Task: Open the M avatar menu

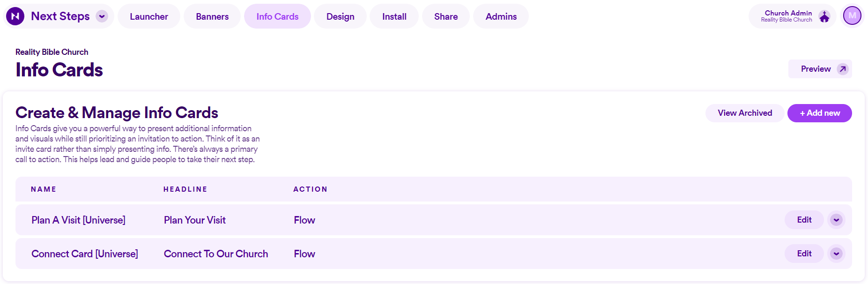Action: [852, 15]
